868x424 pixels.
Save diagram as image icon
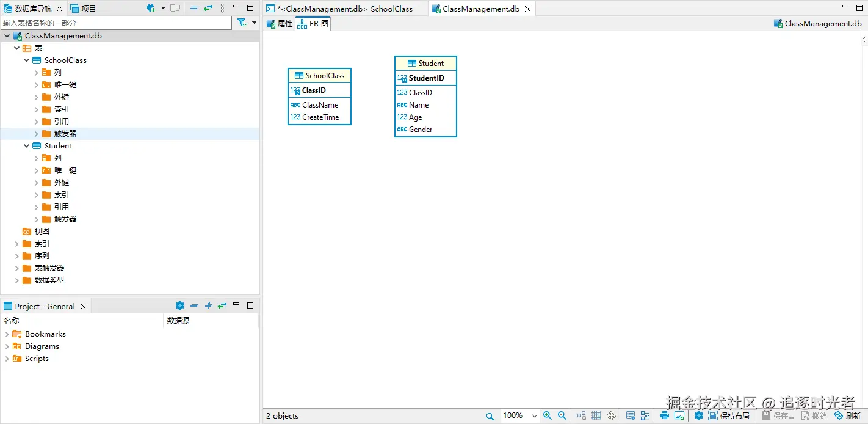pos(679,415)
